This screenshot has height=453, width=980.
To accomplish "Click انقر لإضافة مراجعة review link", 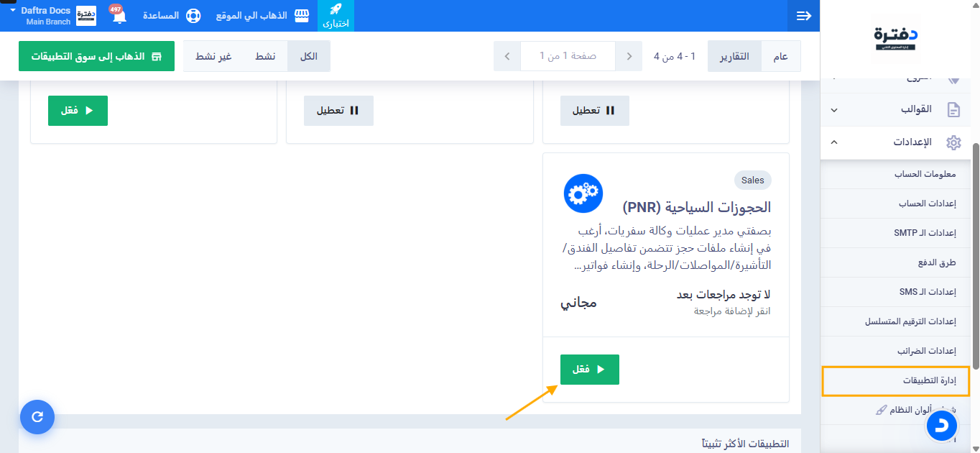I will pos(732,311).
